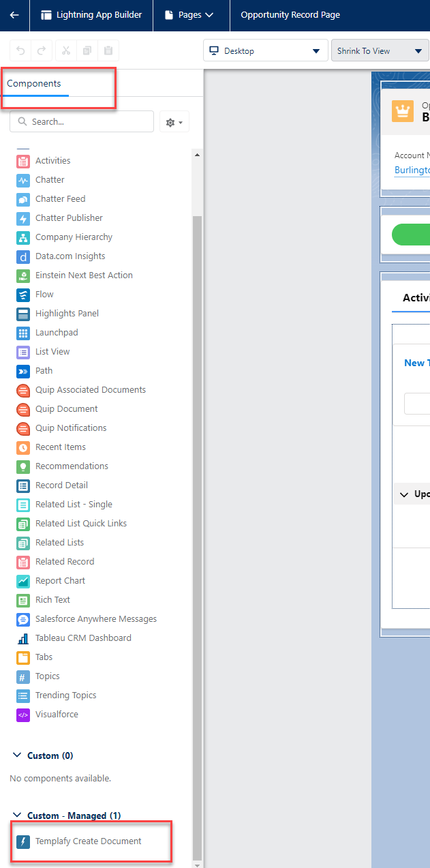Click Salesforce Anywhere Messages label

[x=96, y=619]
